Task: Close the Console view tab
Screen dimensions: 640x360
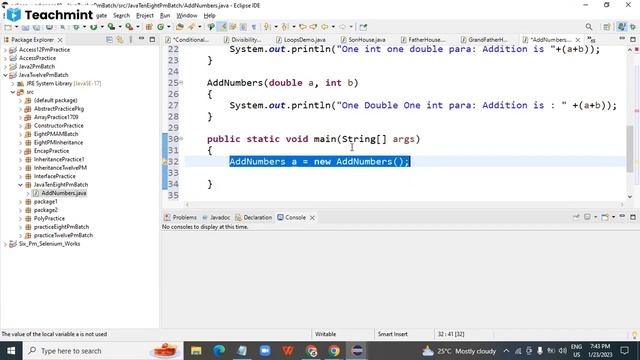Action: (312, 218)
